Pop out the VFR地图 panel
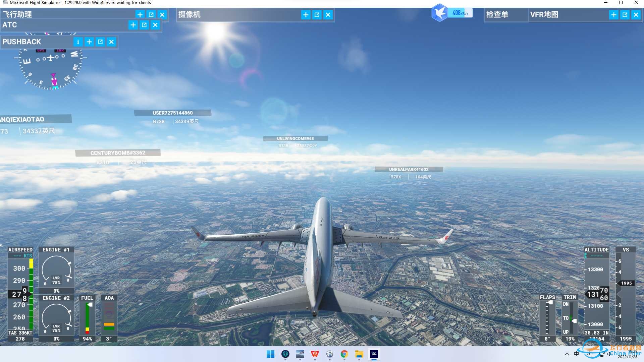This screenshot has height=362, width=644. 625,15
